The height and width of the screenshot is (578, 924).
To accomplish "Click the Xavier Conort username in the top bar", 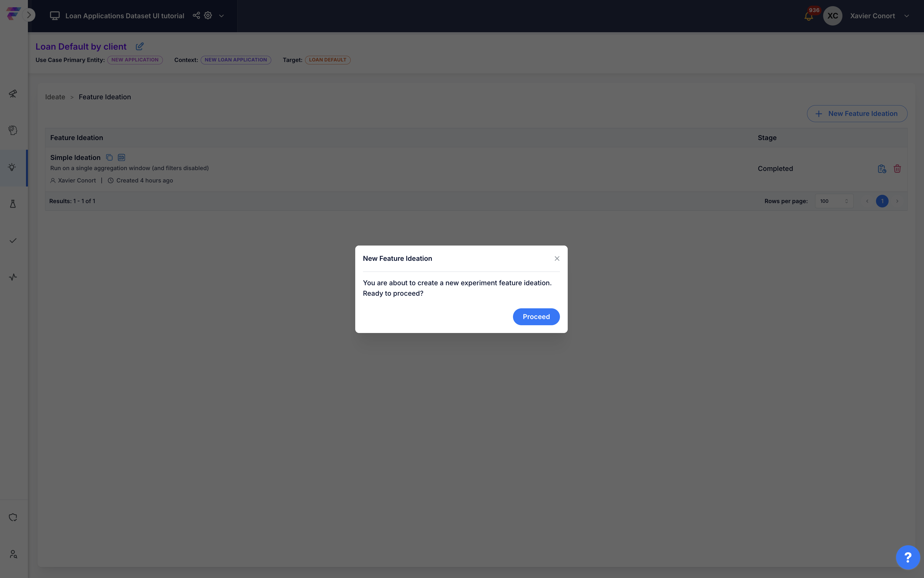I will point(872,16).
